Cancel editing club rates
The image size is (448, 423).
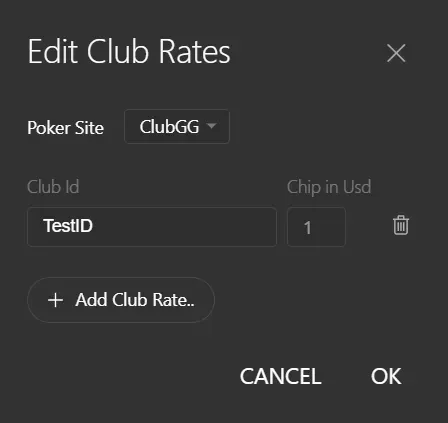280,376
